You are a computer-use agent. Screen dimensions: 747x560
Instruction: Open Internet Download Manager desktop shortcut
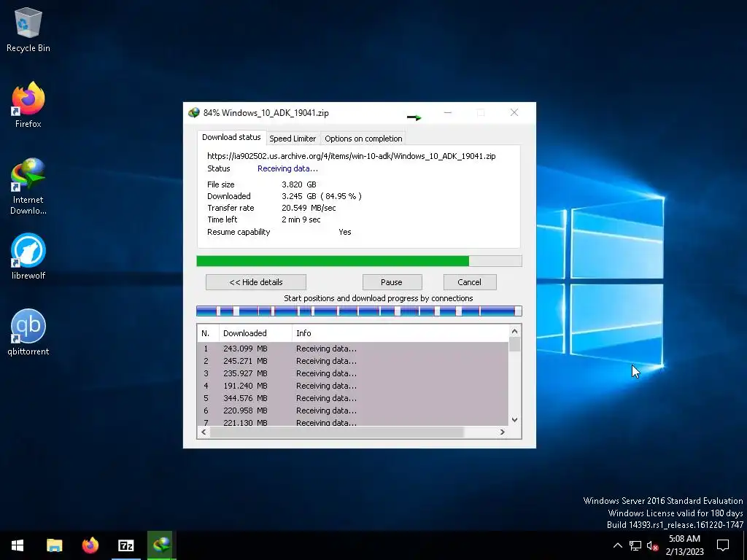tap(28, 186)
